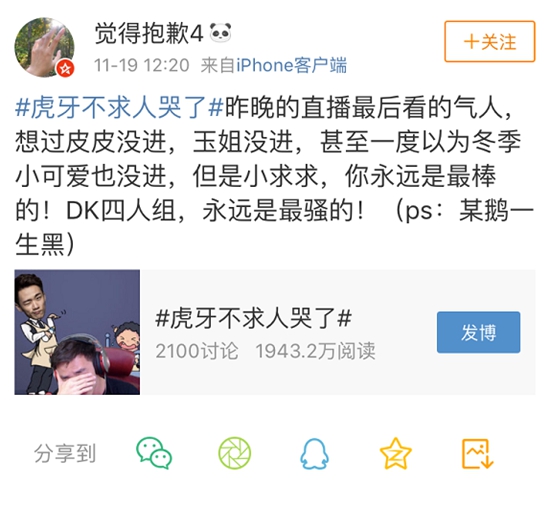Open username 觉得抱歉4 profile

pyautogui.click(x=149, y=33)
